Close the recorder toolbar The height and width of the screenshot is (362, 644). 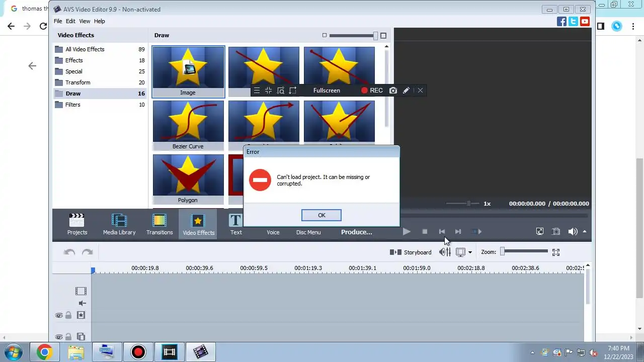point(420,90)
